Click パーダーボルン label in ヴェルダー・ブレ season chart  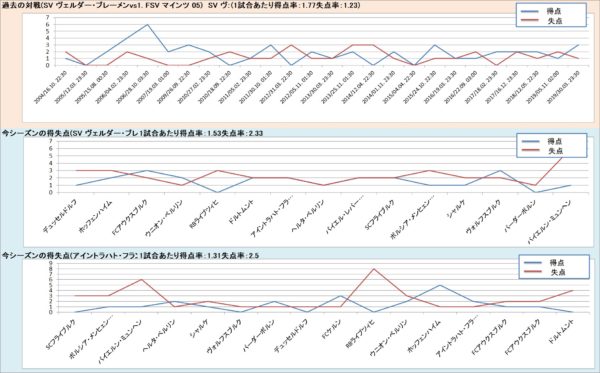521,215
